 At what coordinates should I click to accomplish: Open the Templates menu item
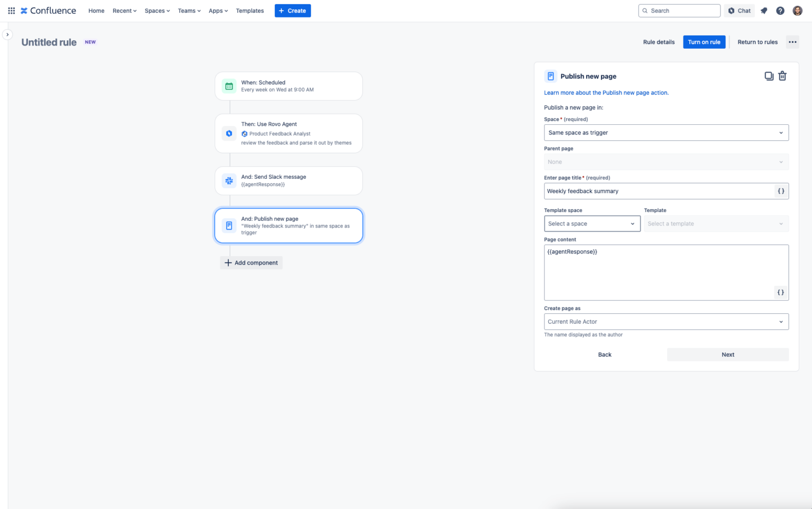(x=250, y=11)
